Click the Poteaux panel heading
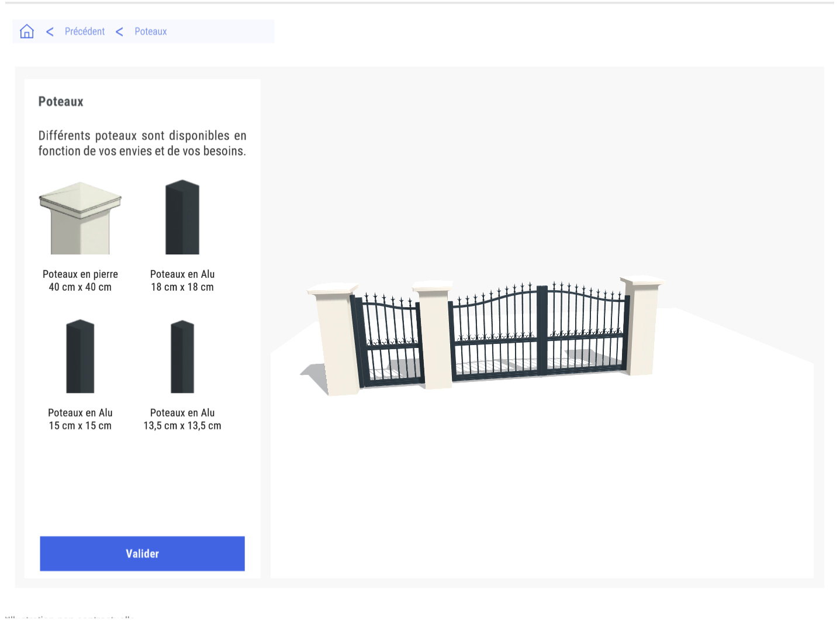 click(61, 102)
